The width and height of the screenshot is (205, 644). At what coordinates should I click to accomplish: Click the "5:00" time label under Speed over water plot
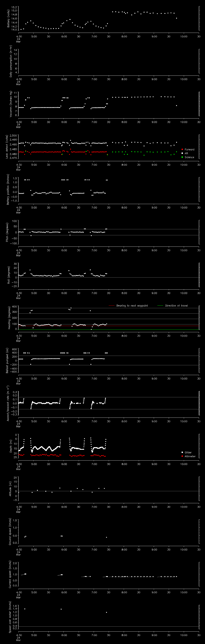[34, 635]
